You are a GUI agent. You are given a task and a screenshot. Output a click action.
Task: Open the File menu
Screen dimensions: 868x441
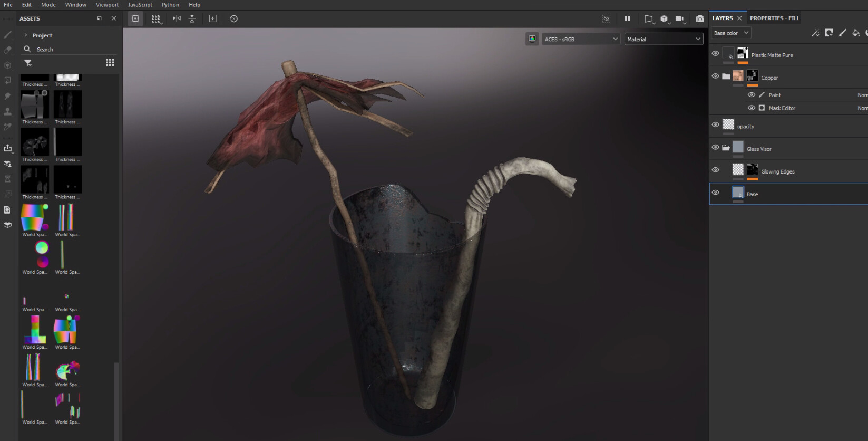[8, 5]
